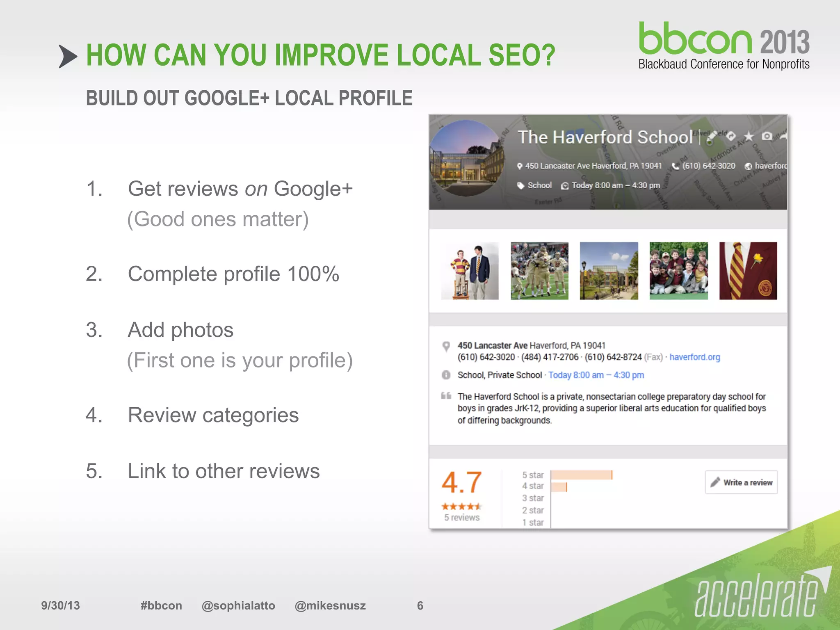
Task: Open the lacrosse team celebration photo
Action: 539,271
